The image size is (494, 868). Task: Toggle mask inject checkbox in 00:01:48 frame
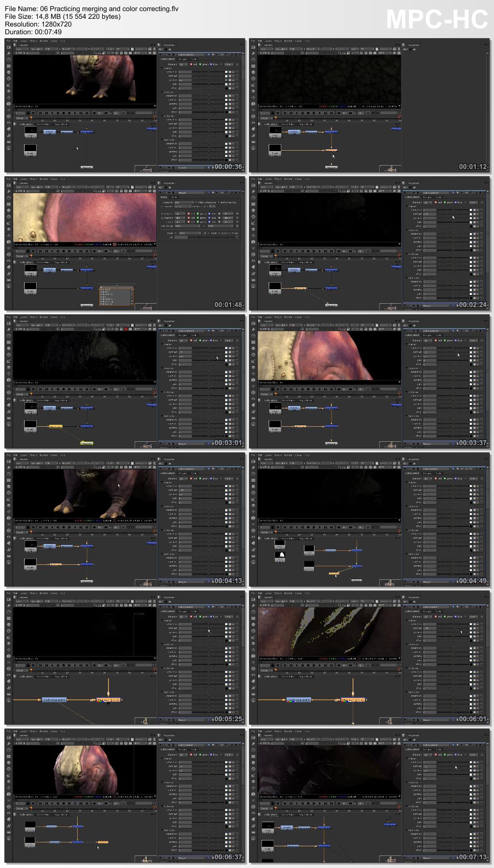tap(208, 233)
